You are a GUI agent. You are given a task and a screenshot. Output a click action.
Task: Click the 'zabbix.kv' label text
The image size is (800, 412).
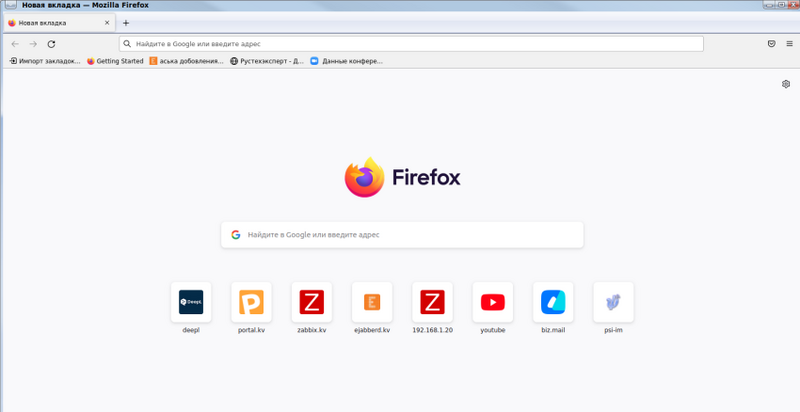[x=312, y=330]
